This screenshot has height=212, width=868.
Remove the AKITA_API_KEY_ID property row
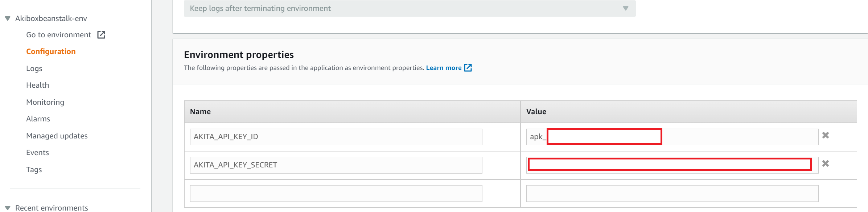826,135
